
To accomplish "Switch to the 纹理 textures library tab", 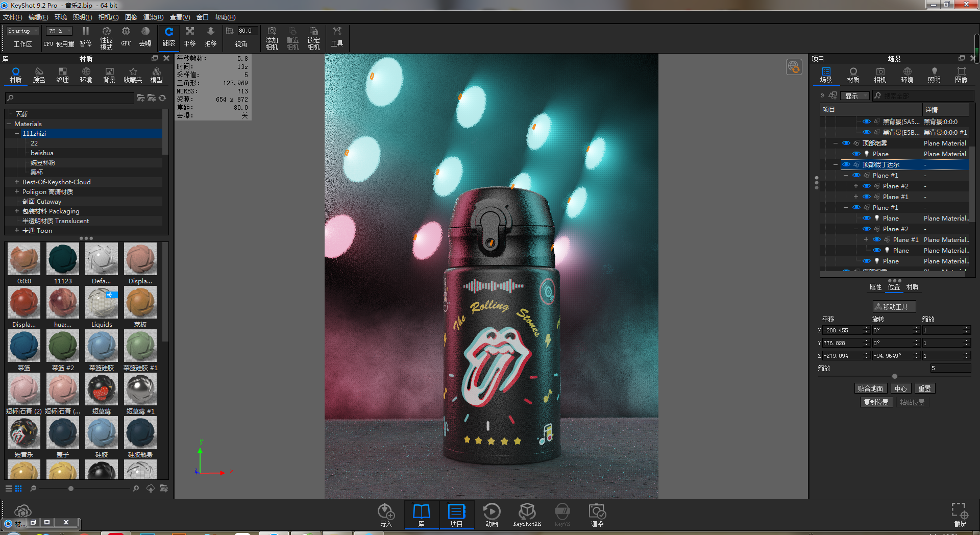I will [x=62, y=75].
